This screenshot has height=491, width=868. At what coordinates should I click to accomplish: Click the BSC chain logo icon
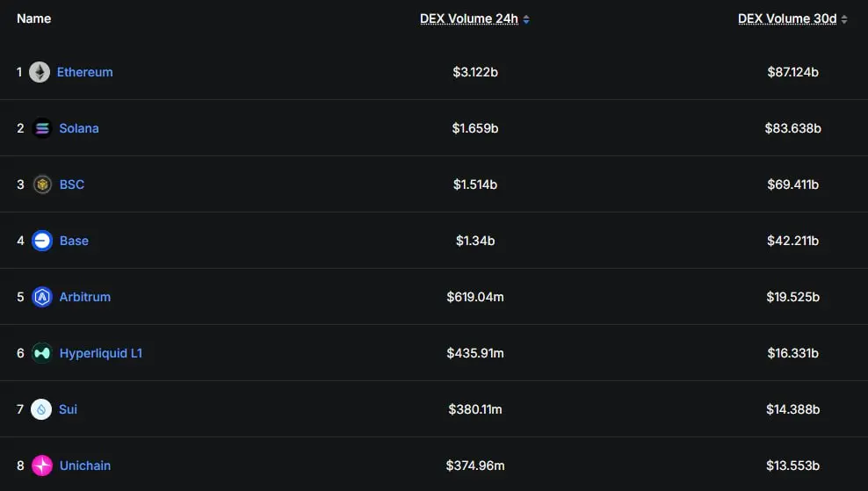[x=42, y=184]
